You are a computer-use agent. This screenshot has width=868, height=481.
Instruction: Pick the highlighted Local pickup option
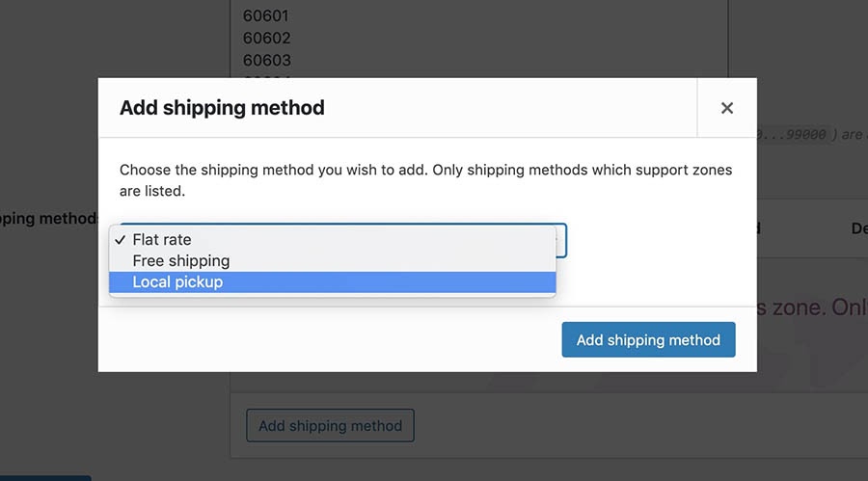pyautogui.click(x=177, y=281)
